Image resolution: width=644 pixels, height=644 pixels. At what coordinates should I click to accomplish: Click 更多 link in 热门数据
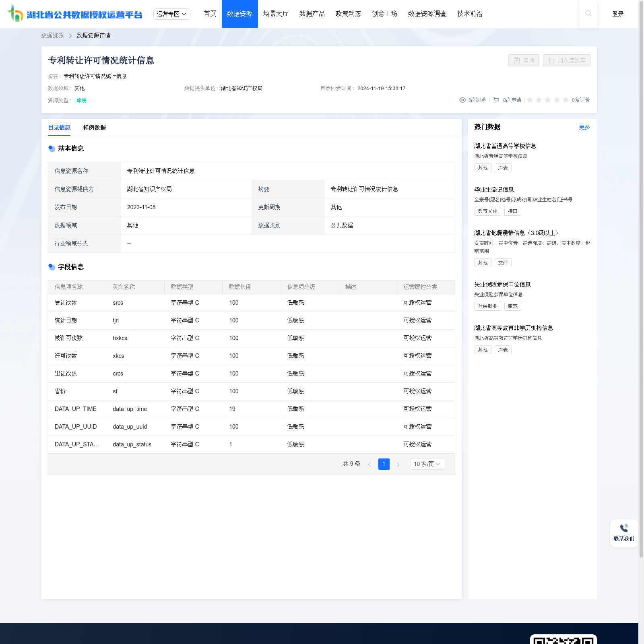point(584,127)
